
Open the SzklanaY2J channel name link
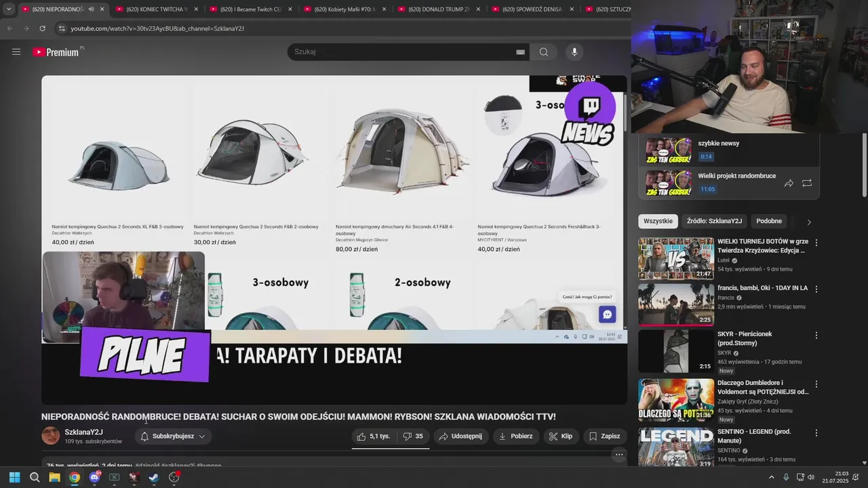click(84, 432)
